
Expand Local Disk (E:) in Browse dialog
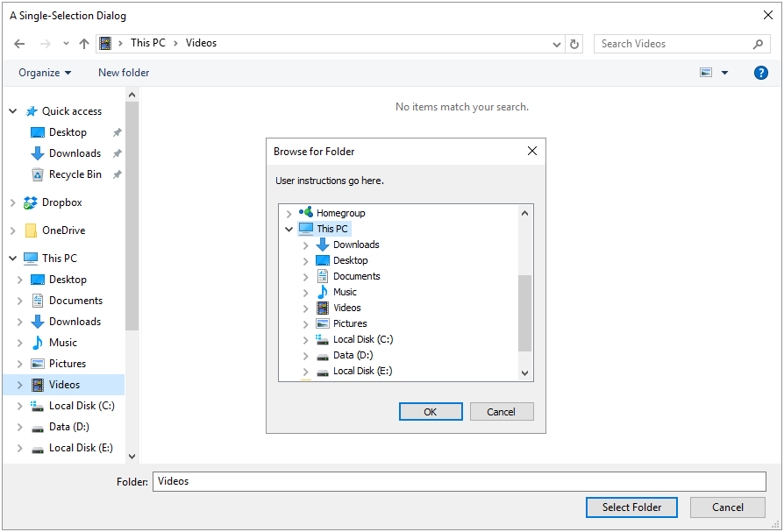(x=305, y=372)
